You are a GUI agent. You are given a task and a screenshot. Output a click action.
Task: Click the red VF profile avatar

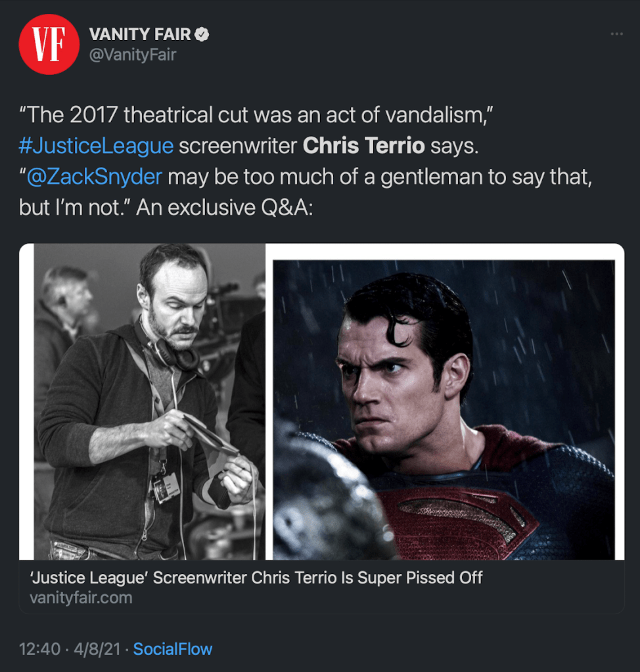[49, 45]
